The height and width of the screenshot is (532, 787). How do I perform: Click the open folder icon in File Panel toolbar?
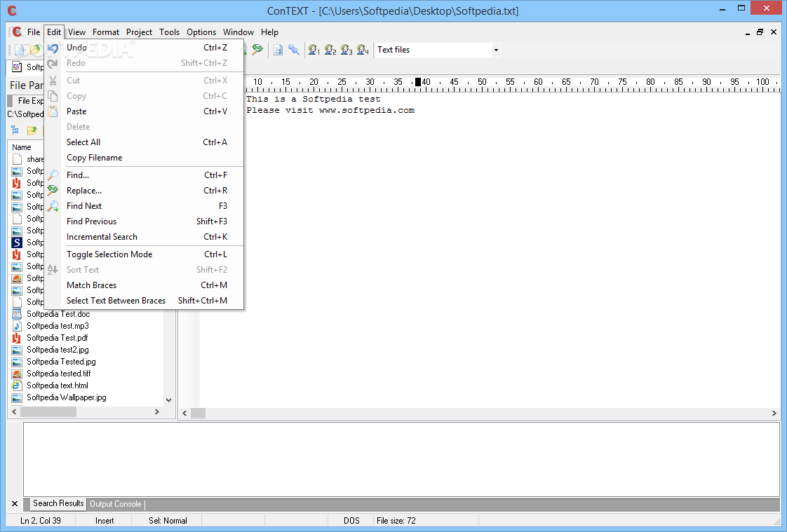(32, 130)
